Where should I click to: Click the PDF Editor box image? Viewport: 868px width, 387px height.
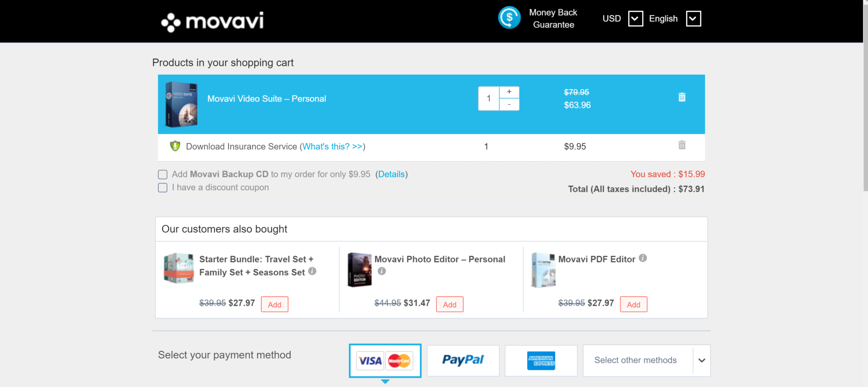click(543, 270)
